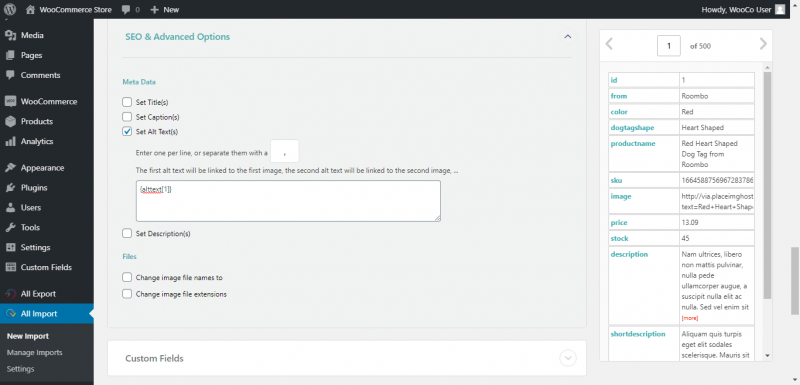Click the record number input field
800x385 pixels.
(668, 46)
